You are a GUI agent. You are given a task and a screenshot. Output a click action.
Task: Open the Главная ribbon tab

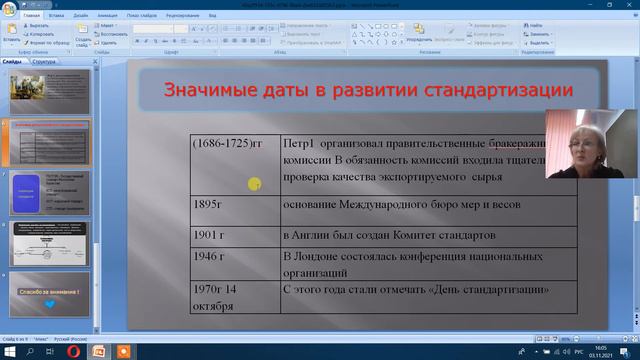31,16
